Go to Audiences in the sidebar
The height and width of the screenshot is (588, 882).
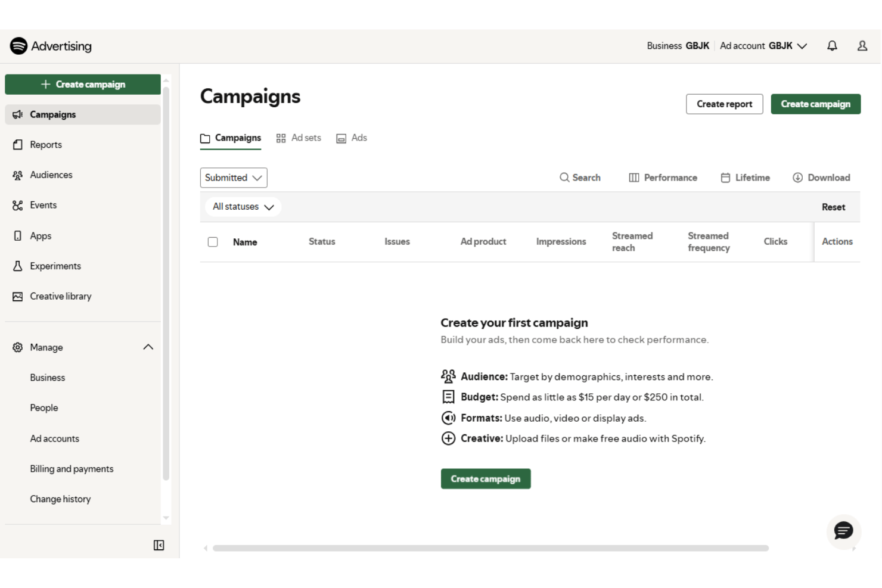pyautogui.click(x=83, y=175)
